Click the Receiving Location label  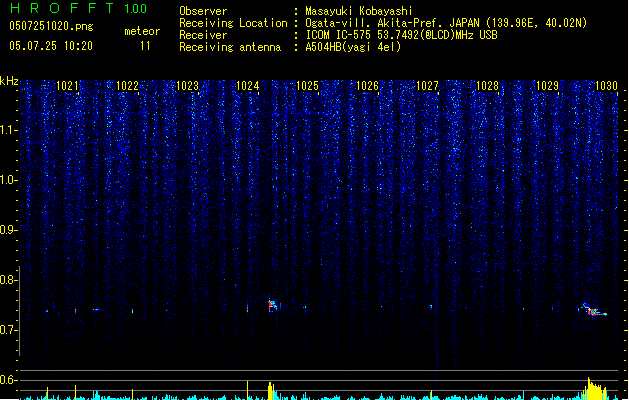click(x=233, y=23)
